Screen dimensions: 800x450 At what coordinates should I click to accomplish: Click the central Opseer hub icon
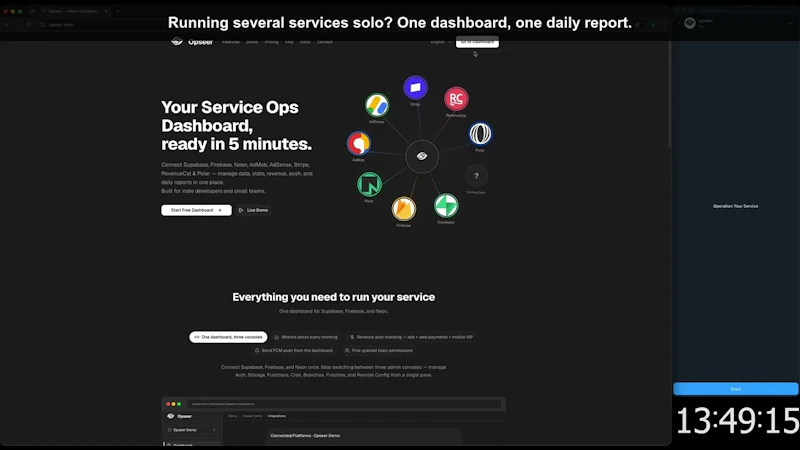(x=422, y=156)
